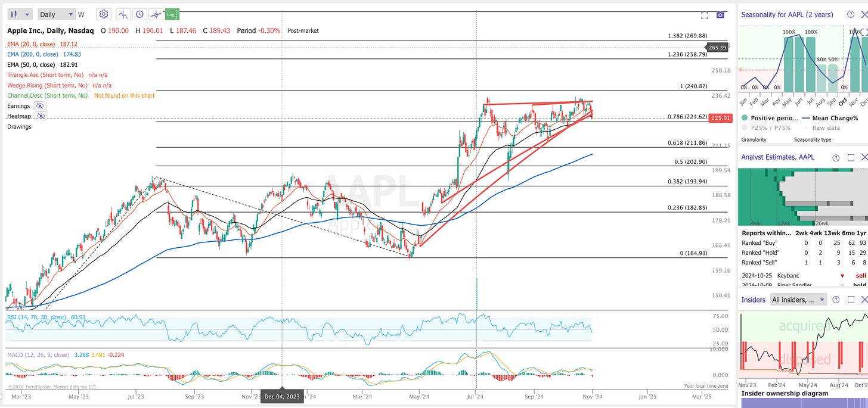Image resolution: width=868 pixels, height=408 pixels.
Task: Click the 0.618 (211.86) Fibonacci label
Action: [687, 143]
